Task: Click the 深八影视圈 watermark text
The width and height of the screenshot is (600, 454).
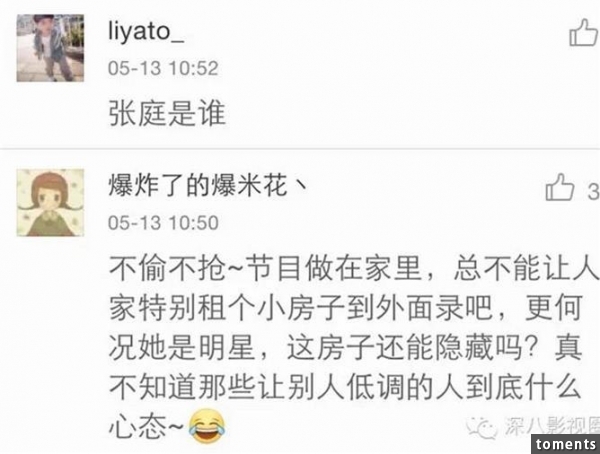Action: (x=551, y=426)
